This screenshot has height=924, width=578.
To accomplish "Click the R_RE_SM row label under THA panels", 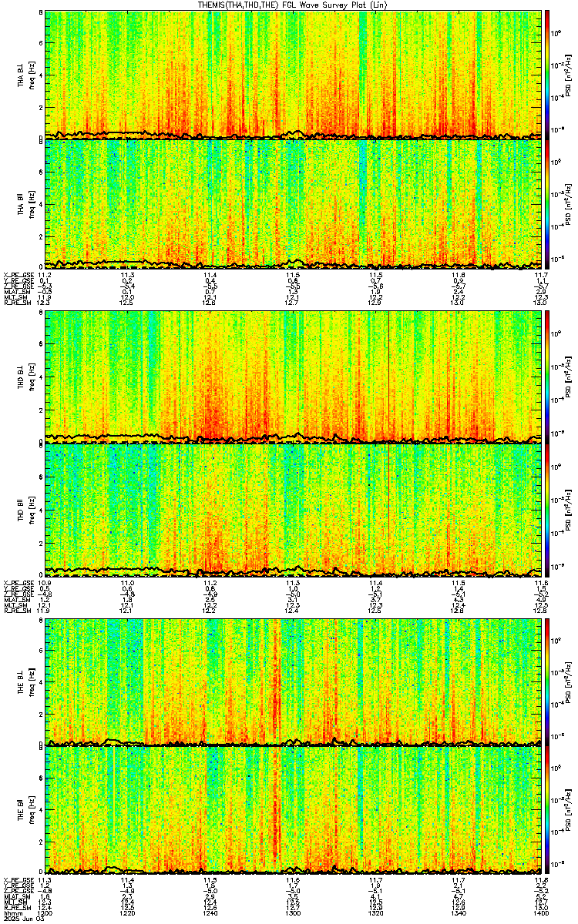I will pyautogui.click(x=16, y=303).
